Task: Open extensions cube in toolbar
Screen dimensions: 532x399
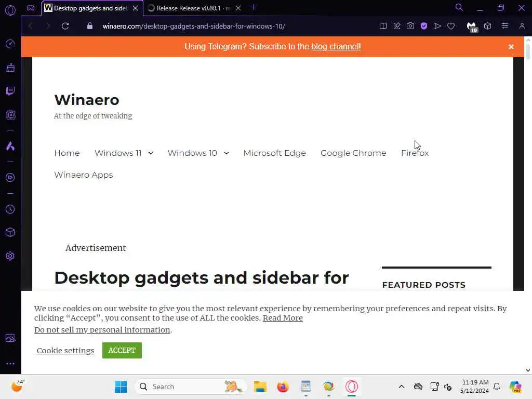Action: 487,26
